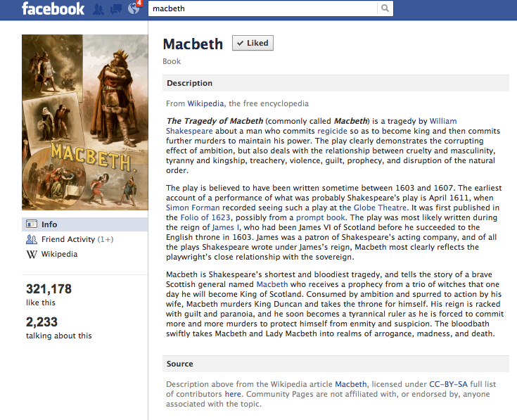The image size is (517, 420).
Task: Open the James I link
Action: click(x=226, y=227)
